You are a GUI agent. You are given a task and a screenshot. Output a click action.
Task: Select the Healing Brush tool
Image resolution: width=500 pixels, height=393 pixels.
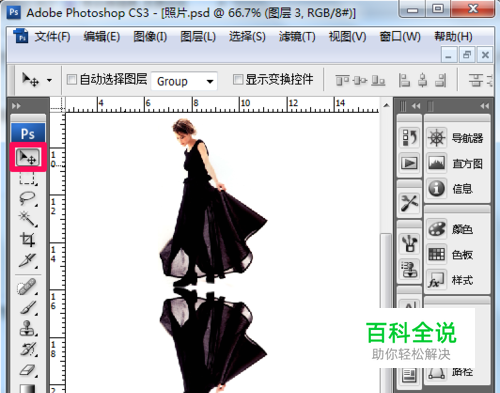[x=27, y=287]
